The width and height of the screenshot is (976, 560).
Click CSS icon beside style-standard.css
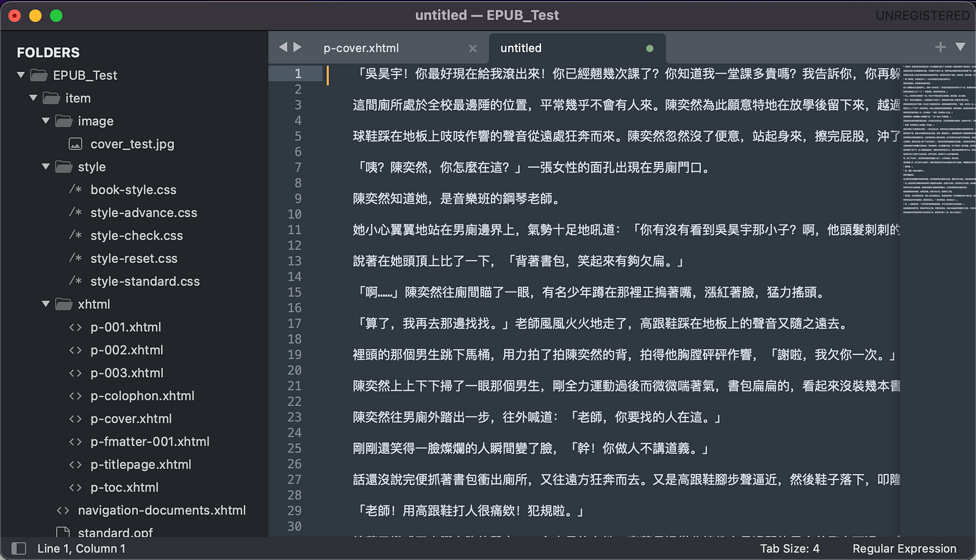(x=76, y=281)
